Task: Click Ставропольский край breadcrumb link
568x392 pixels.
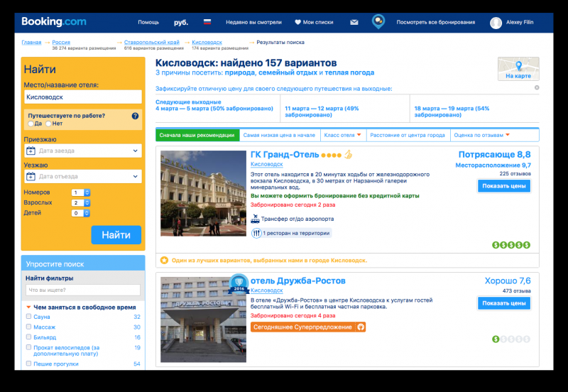Action: [x=151, y=42]
